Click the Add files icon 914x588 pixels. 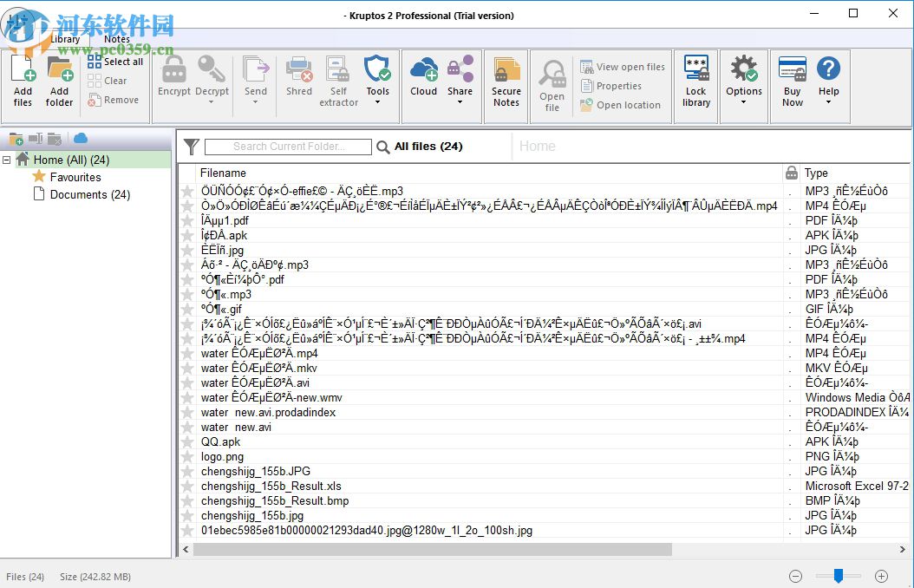(23, 69)
